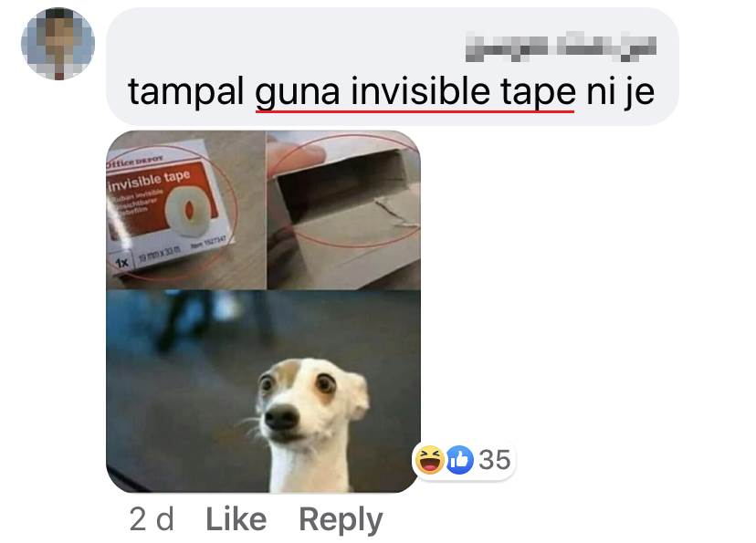
Task: Click the 1x label on tape box
Action: (122, 263)
